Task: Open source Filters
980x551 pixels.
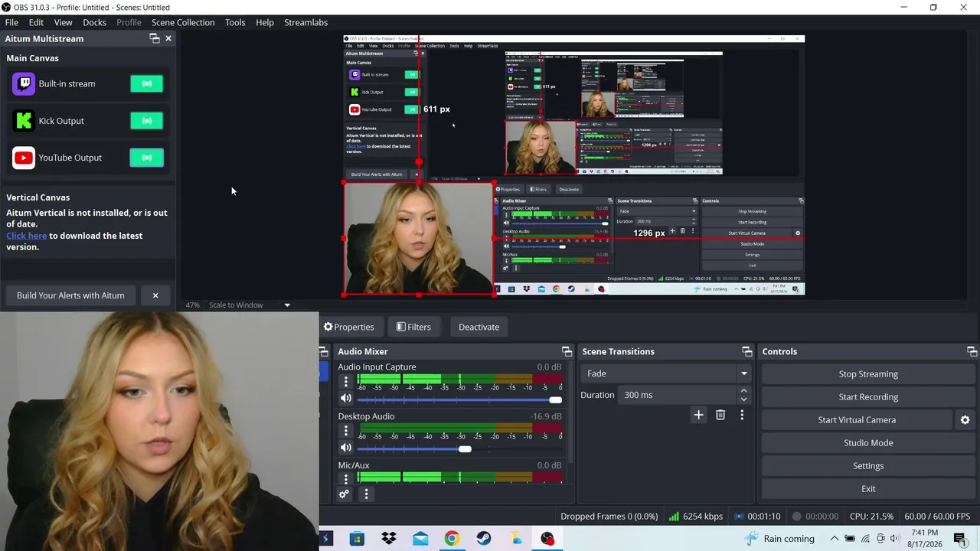Action: (413, 327)
